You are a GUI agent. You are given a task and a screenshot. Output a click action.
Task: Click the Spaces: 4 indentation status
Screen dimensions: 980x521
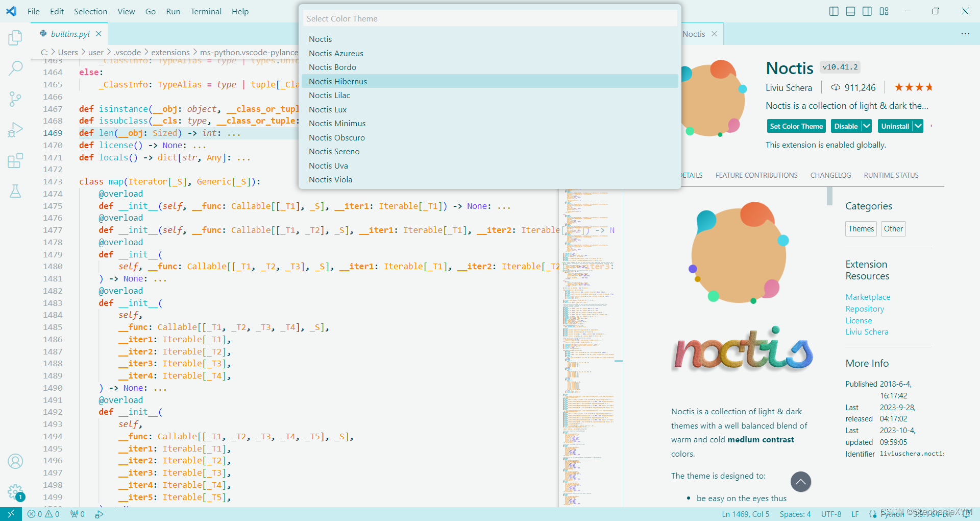pyautogui.click(x=795, y=514)
